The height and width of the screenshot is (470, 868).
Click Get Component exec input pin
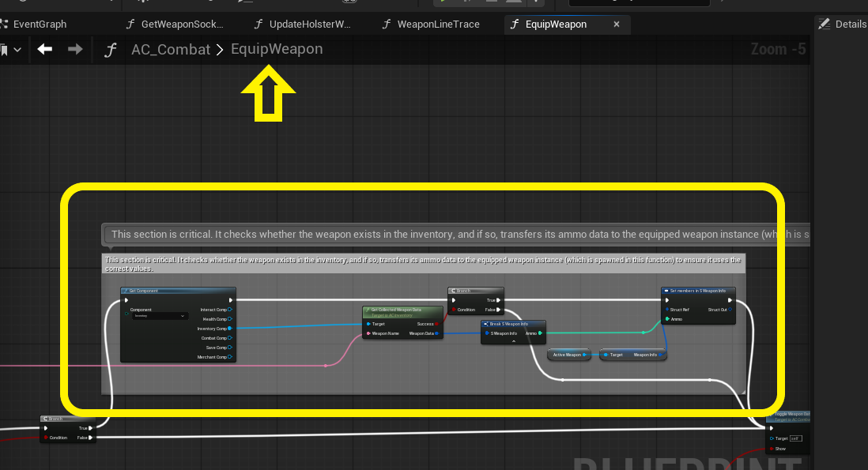tap(126, 300)
